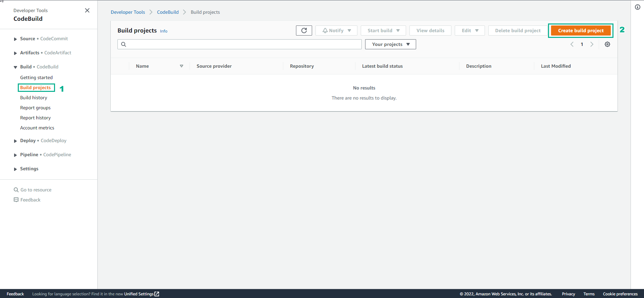Sort by Name column arrow
This screenshot has width=644, height=298.
point(181,66)
